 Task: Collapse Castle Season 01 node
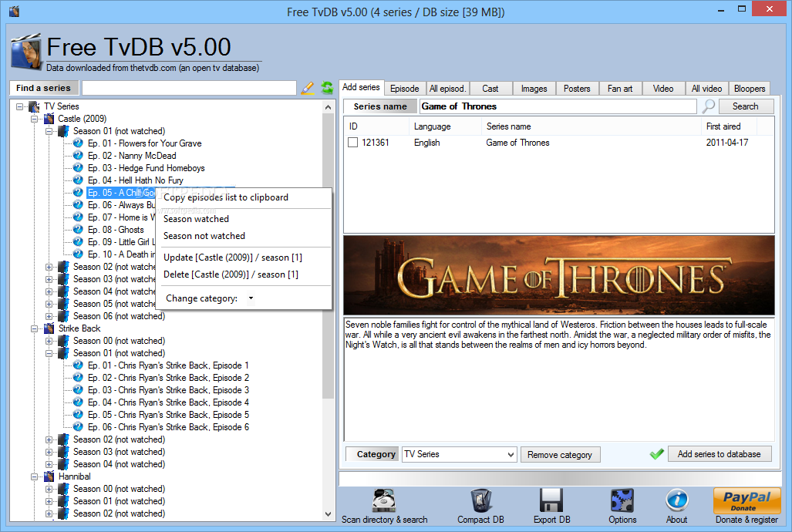[49, 131]
